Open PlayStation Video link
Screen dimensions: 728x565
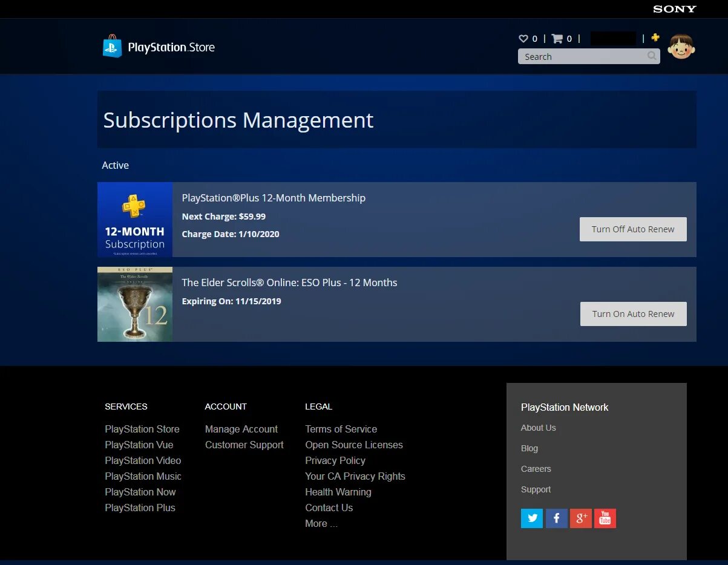[143, 460]
